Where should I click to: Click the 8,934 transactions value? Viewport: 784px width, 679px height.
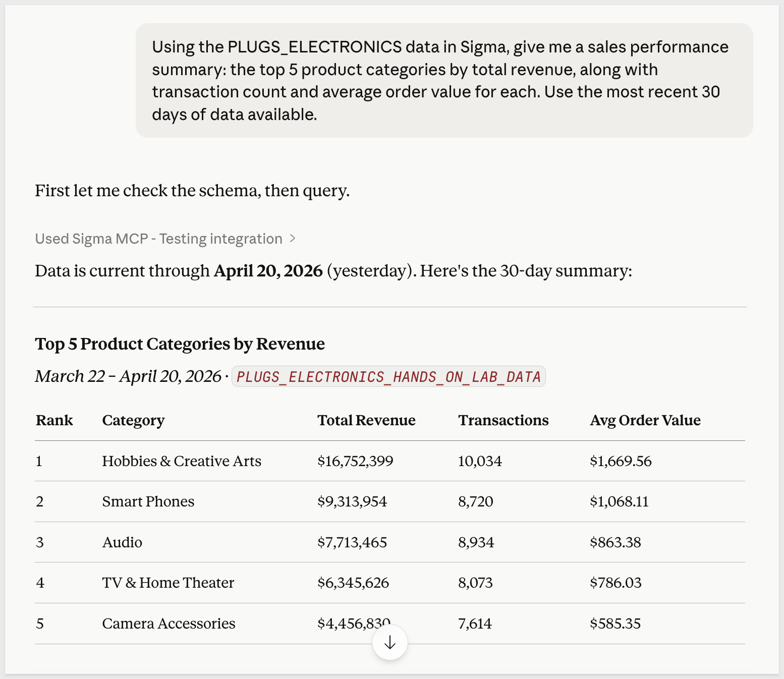coord(476,542)
